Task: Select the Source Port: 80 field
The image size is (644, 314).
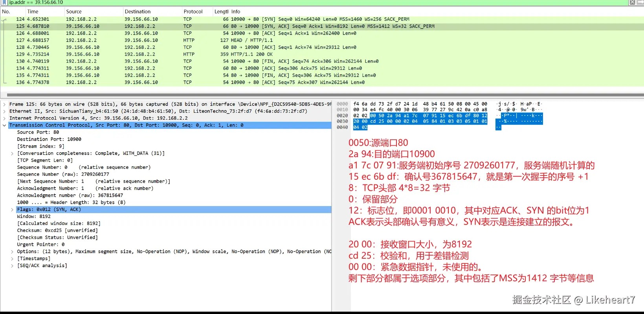Action: [38, 132]
